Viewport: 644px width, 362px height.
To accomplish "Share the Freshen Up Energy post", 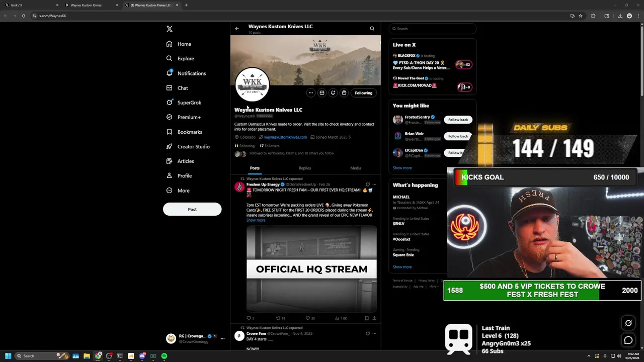I will pyautogui.click(x=374, y=318).
